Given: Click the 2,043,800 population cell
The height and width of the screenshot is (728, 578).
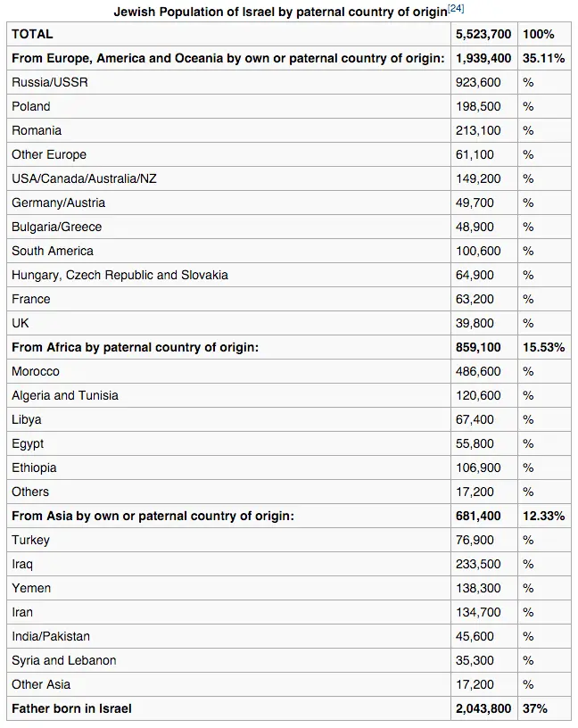Looking at the screenshot, I should coord(483,708).
